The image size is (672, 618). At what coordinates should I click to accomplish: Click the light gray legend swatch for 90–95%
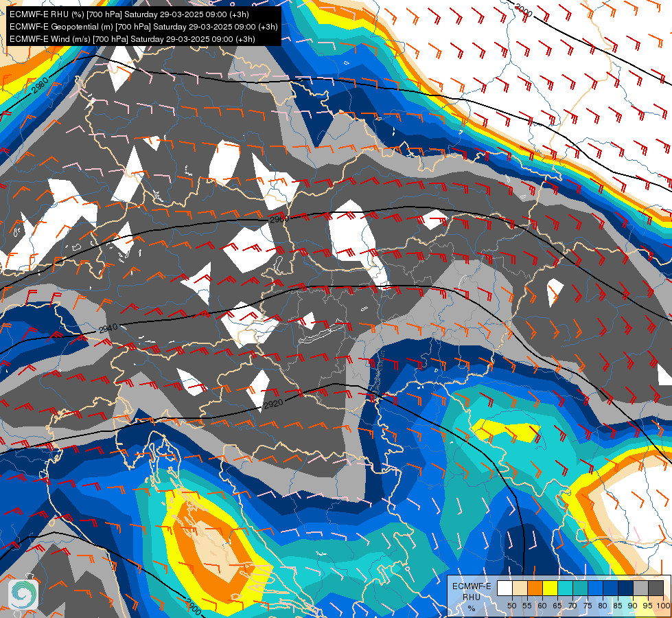pyautogui.click(x=640, y=588)
